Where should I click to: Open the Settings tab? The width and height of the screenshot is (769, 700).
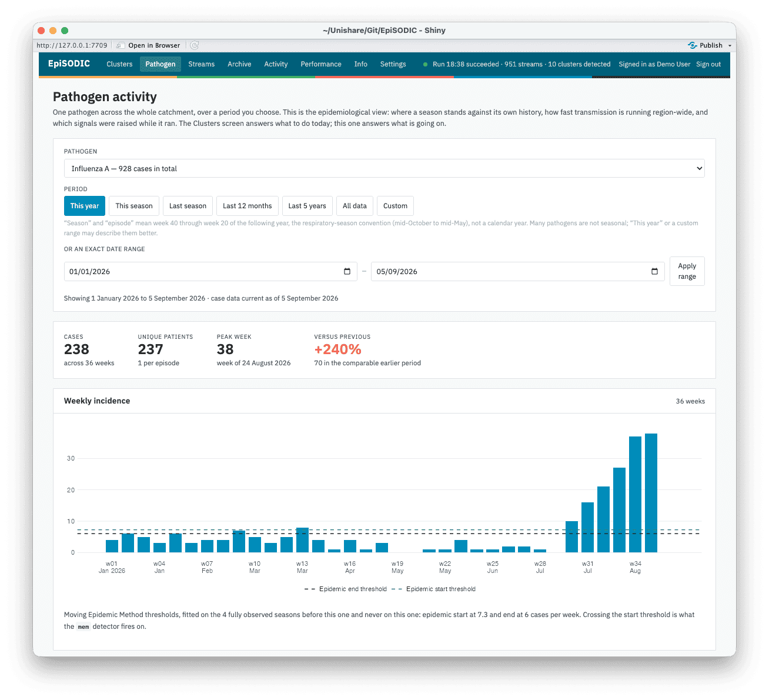tap(393, 64)
